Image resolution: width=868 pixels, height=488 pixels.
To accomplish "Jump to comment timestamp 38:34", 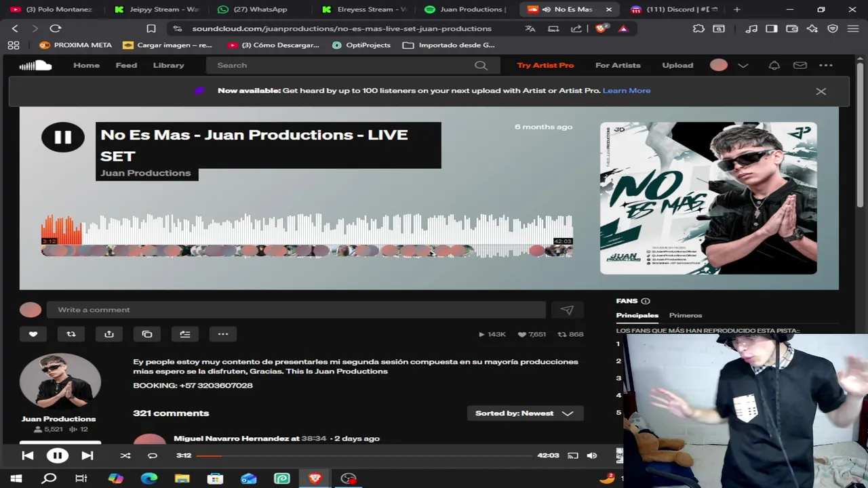I will [314, 439].
